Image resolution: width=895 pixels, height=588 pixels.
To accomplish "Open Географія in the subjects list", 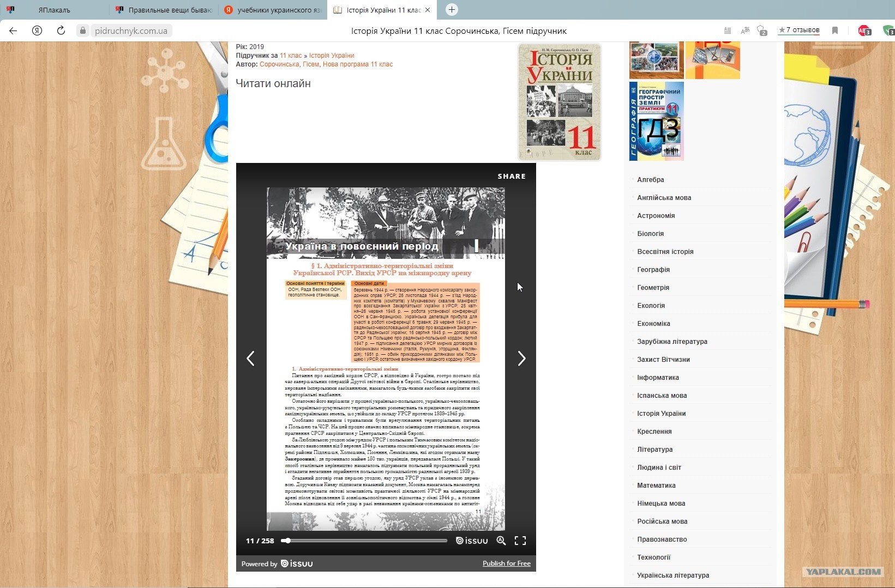I will pyautogui.click(x=653, y=270).
